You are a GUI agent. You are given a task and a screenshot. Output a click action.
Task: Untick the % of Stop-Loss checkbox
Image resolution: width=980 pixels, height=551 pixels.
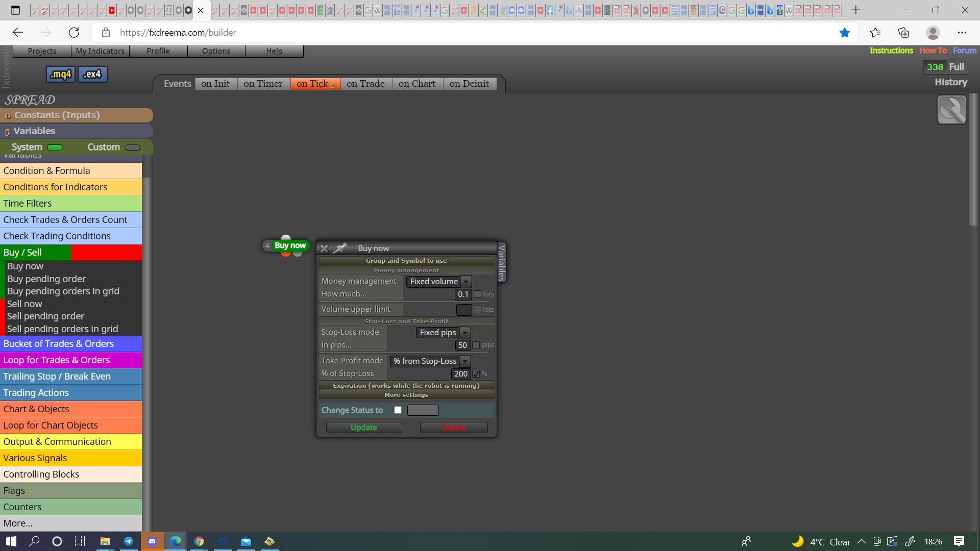(x=476, y=374)
